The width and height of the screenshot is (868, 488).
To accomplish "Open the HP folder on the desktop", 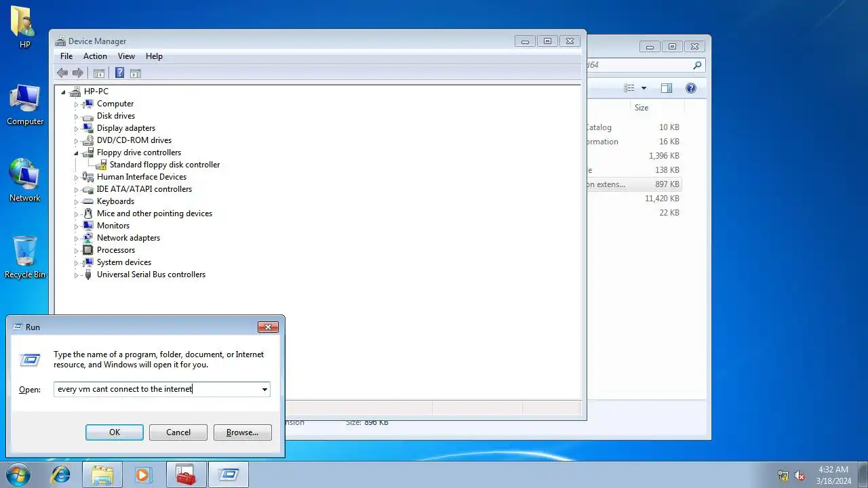I will 24,28.
